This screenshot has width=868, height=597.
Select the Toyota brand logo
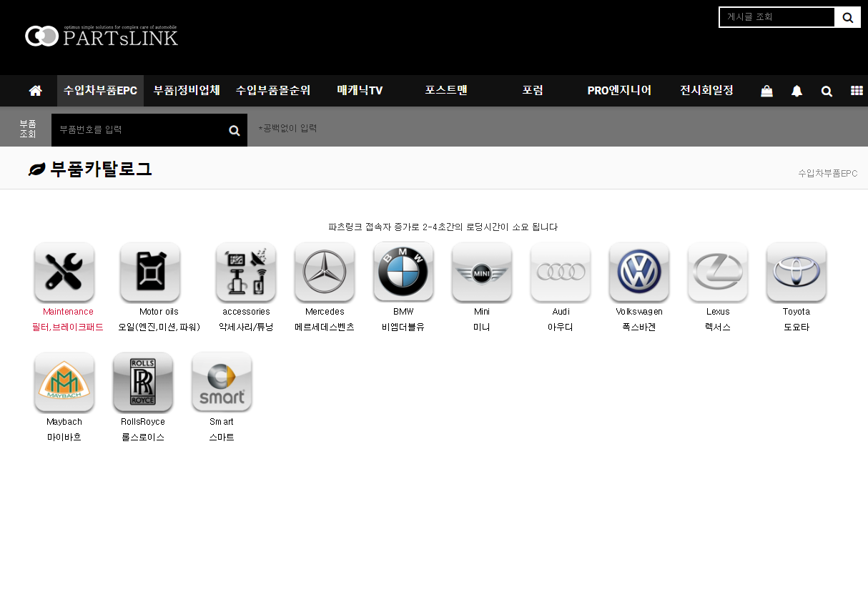pos(797,272)
